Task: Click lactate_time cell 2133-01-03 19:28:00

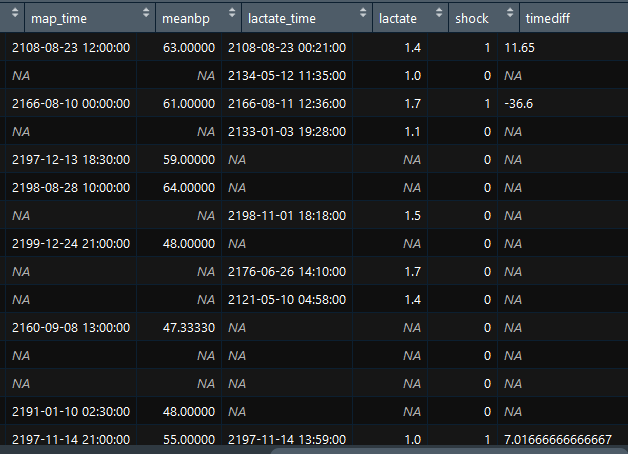Action: pos(287,132)
